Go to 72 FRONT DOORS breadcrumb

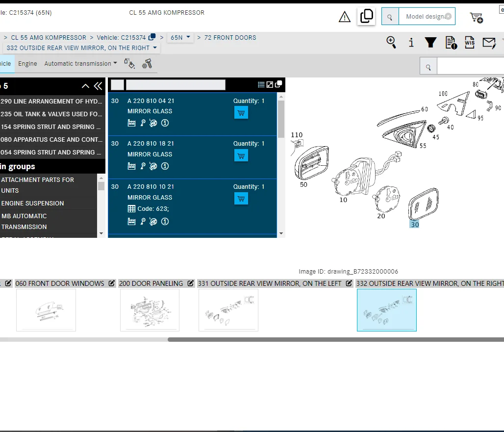[230, 38]
